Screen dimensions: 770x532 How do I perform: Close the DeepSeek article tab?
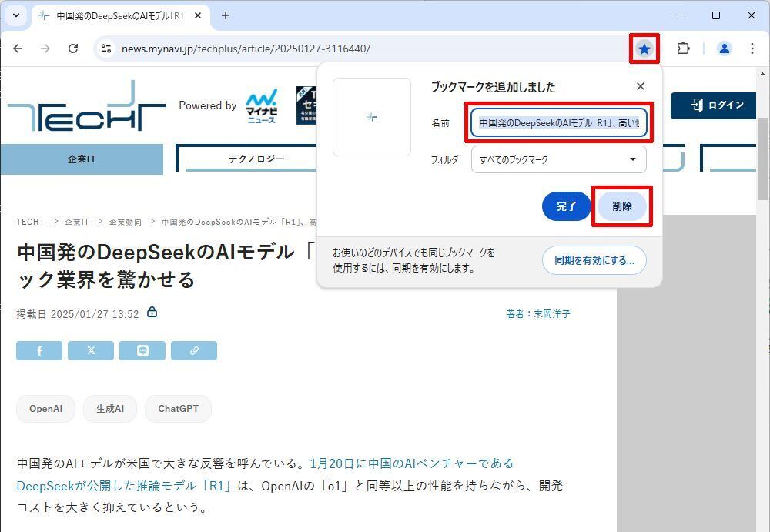[198, 15]
